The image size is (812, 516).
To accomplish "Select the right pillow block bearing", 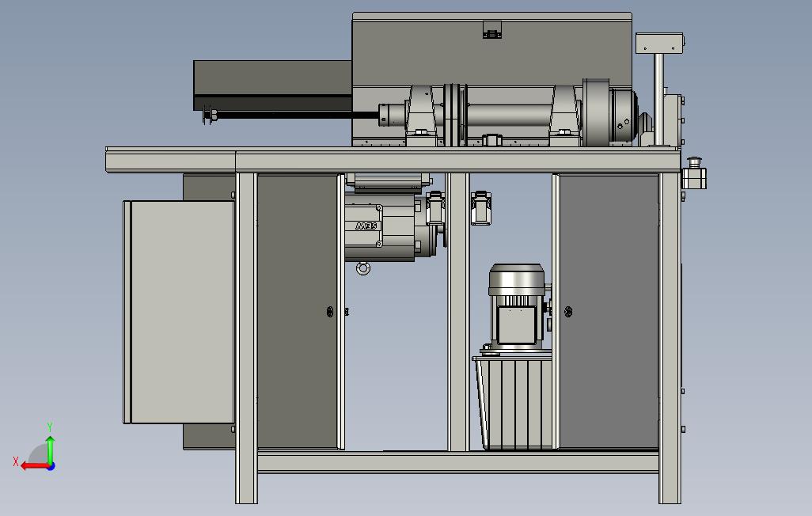I will pos(565,116).
